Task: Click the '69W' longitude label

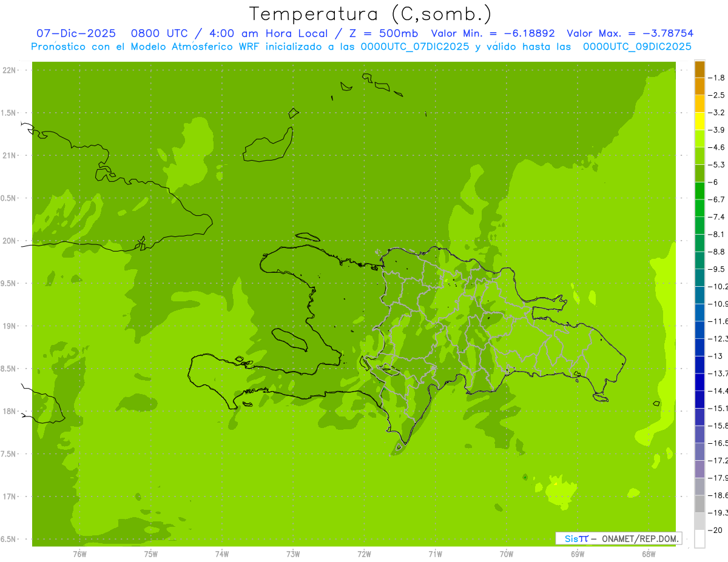Action: pos(578,554)
